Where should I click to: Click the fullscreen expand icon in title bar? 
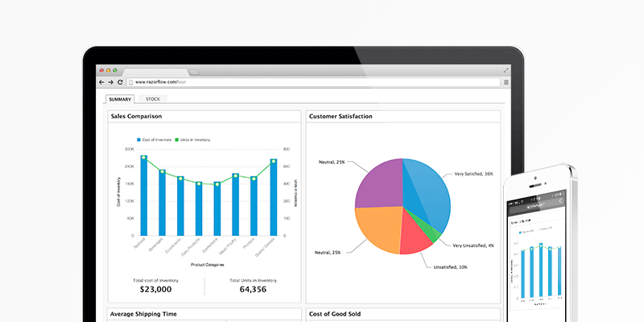[506, 71]
